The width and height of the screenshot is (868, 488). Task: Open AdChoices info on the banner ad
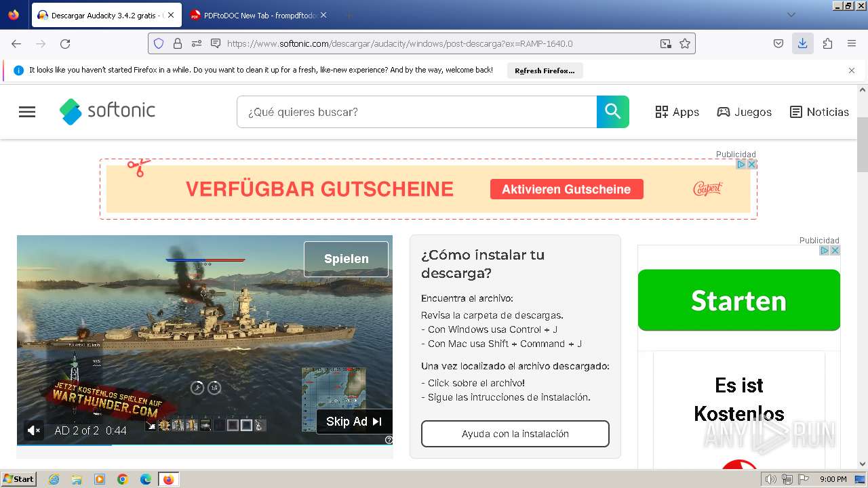point(742,164)
